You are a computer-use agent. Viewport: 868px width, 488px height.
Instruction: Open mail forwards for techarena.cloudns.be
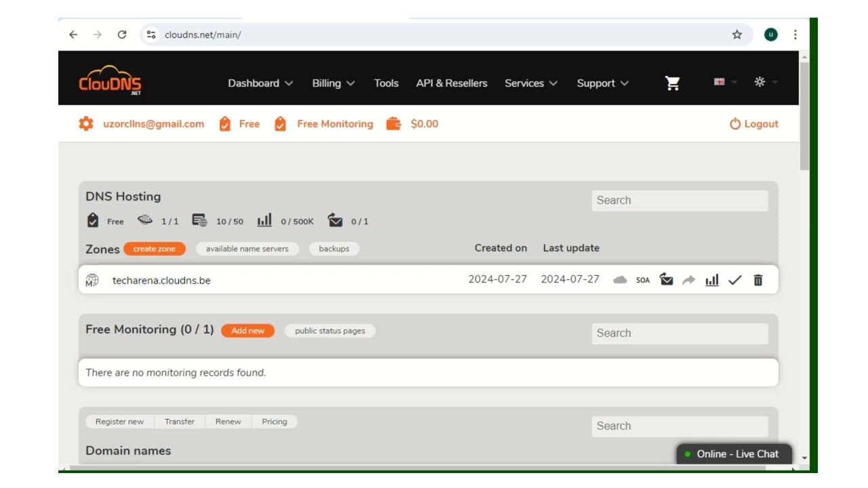tap(667, 280)
